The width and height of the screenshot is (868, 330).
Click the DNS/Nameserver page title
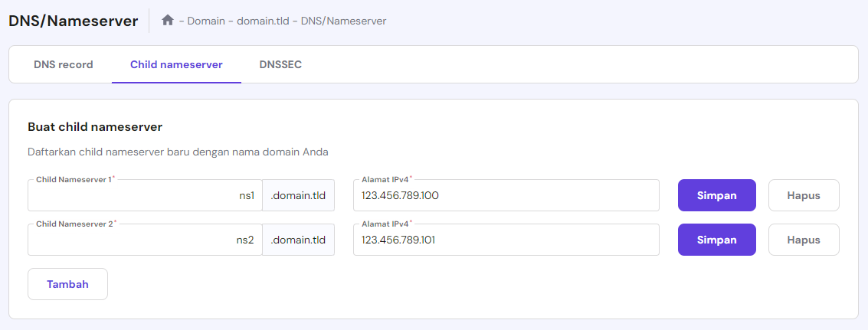73,21
